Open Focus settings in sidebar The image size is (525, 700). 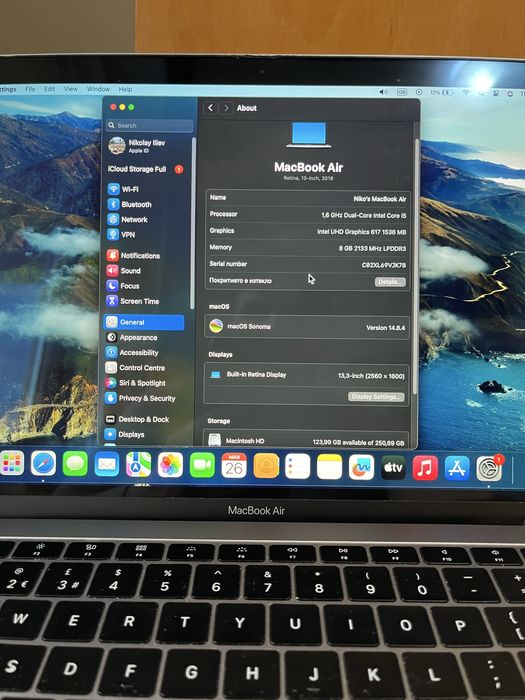point(123,286)
